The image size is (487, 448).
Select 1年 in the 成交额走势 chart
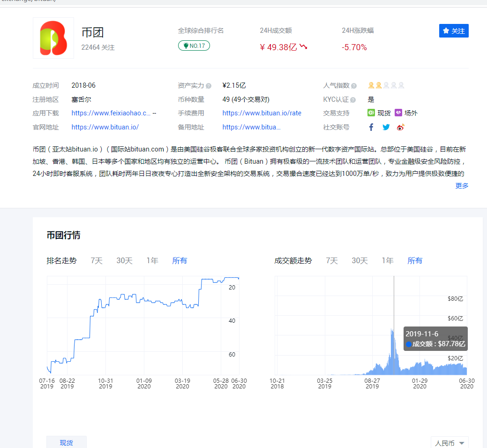(388, 260)
